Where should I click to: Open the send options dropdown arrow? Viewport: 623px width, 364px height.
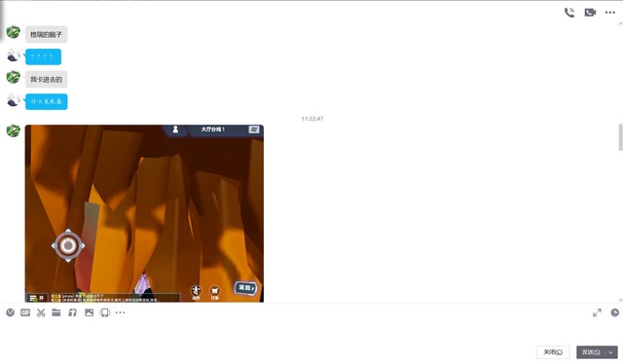610,352
